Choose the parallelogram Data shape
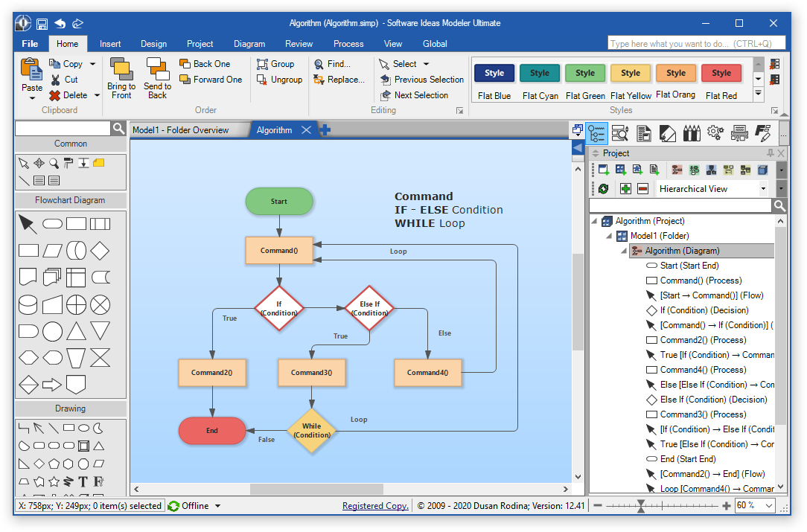Image resolution: width=807 pixels, height=532 pixels. point(53,251)
